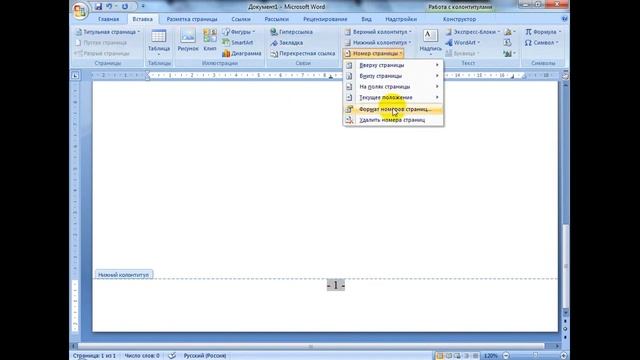Open the Office button menu
Viewport: 640px width, 360px height.
pyautogui.click(x=80, y=10)
